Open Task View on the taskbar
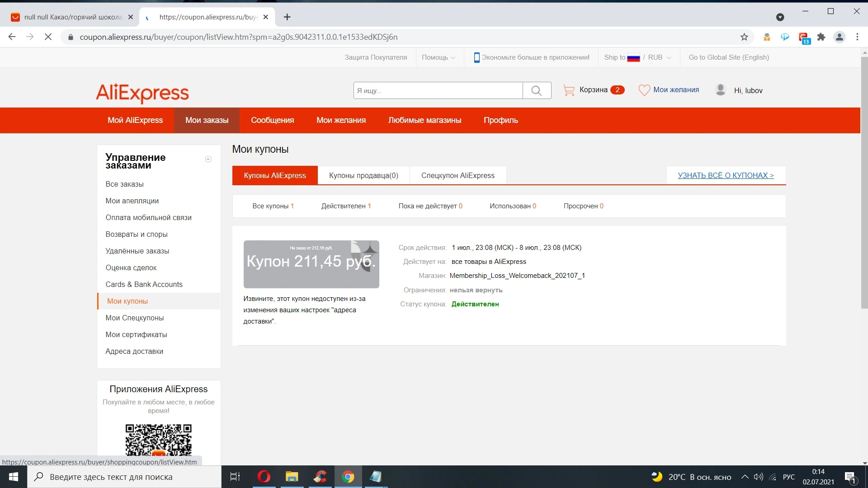Screen dimensions: 868x488 click(235, 477)
